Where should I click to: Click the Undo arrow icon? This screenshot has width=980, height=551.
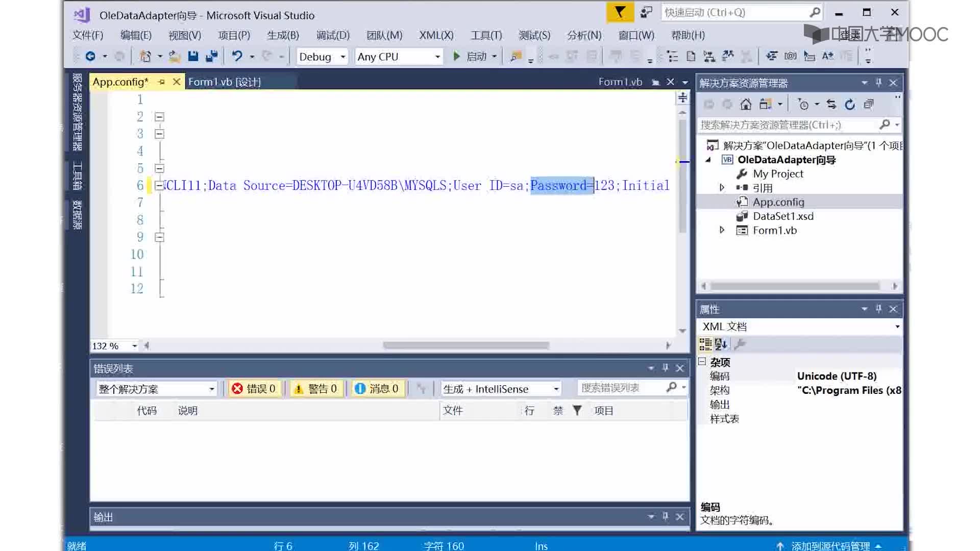(237, 56)
